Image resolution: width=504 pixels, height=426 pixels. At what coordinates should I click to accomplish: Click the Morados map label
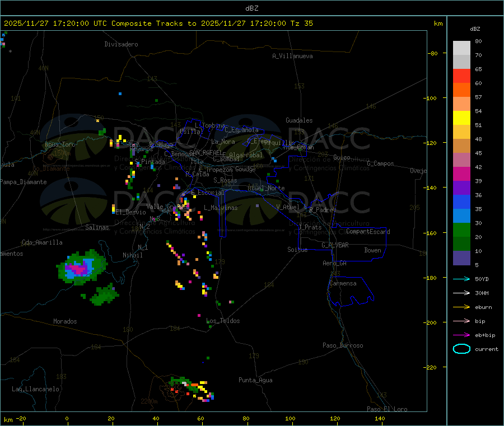[x=65, y=321]
